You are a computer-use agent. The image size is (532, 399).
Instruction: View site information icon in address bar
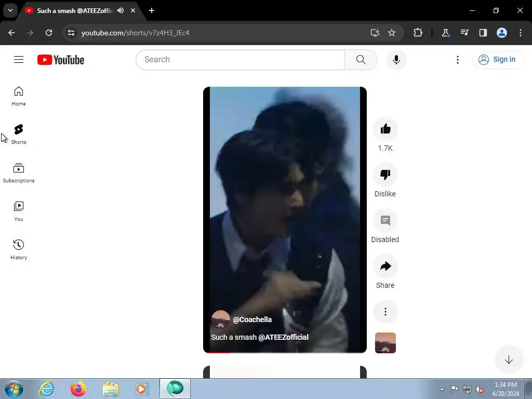71,33
